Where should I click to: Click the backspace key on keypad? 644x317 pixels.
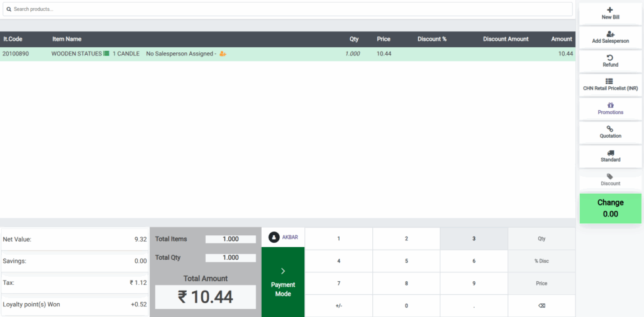click(541, 306)
